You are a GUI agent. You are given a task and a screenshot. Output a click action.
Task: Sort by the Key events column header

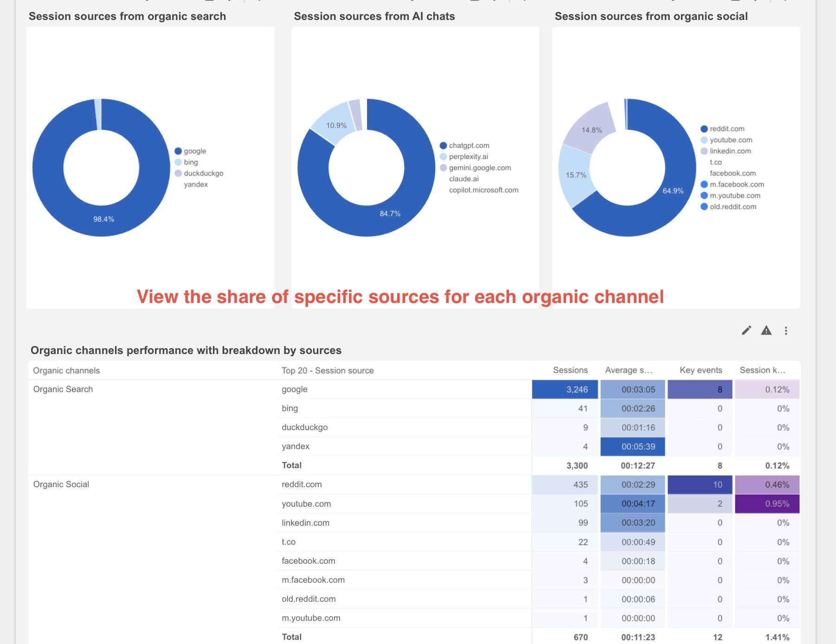pyautogui.click(x=701, y=370)
